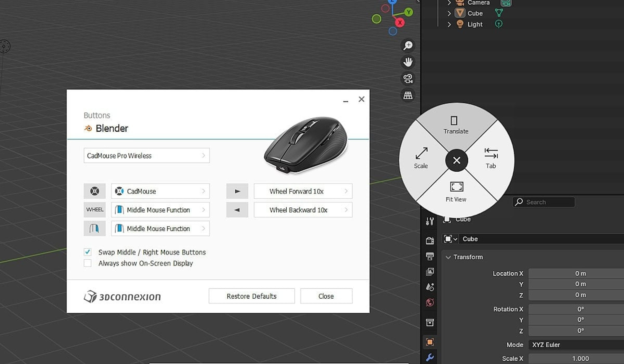Click the Rotation Z value field
This screenshot has width=624, height=364.
(x=576, y=331)
